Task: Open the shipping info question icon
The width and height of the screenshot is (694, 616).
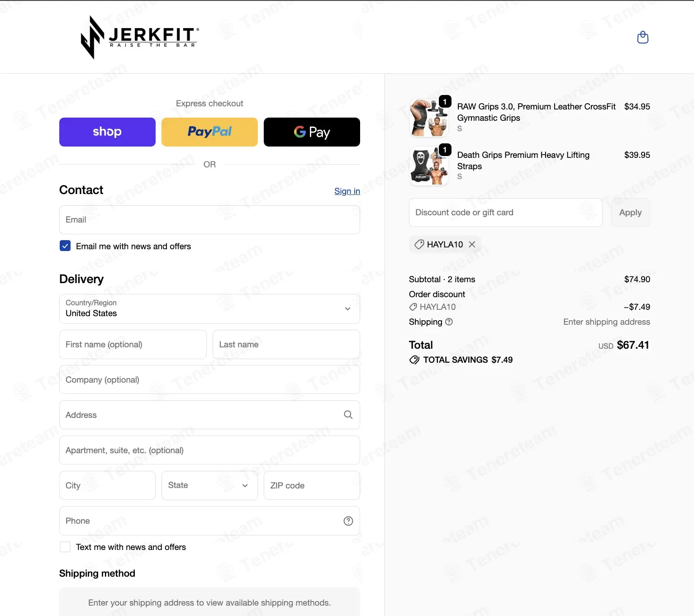Action: click(449, 322)
